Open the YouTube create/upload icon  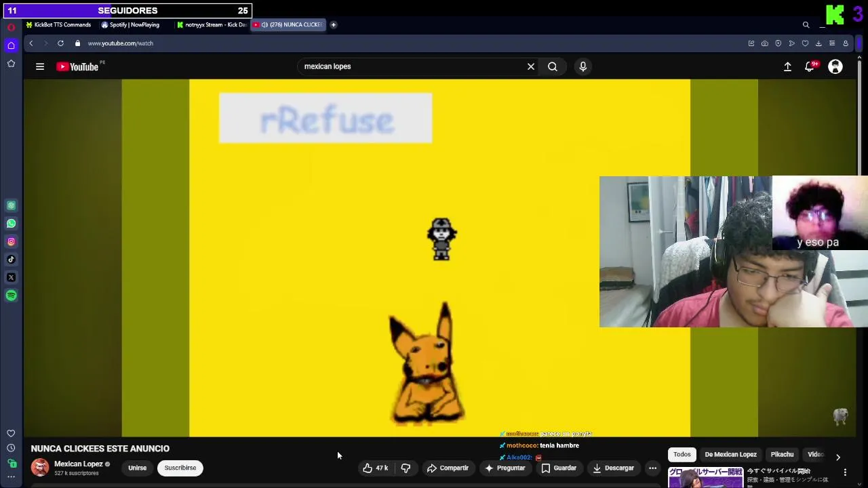(787, 66)
